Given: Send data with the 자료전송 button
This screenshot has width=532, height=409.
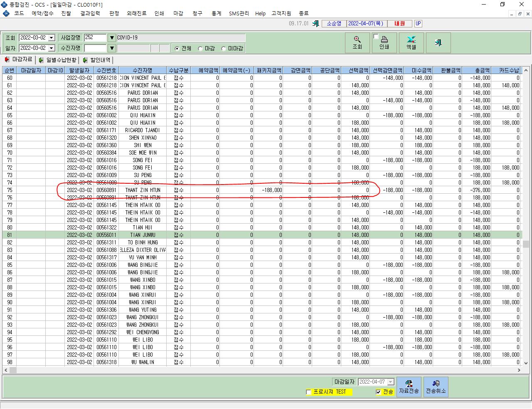Looking at the screenshot, I should [409, 387].
